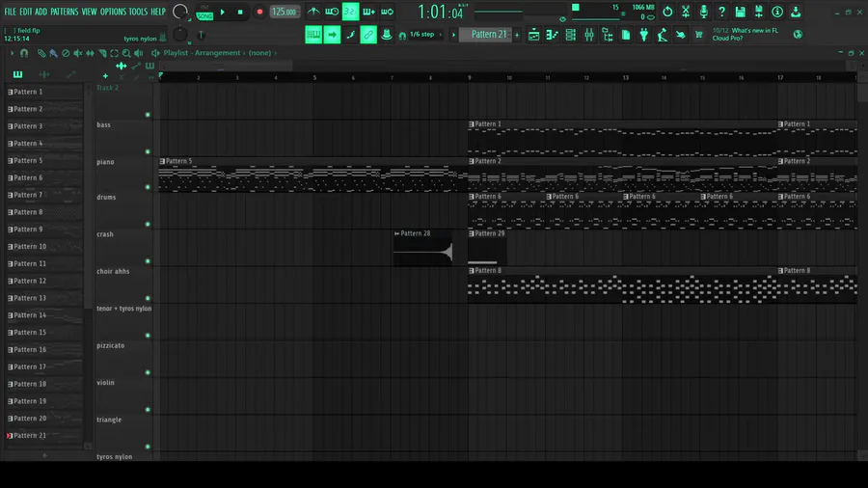Click the Record button

pos(259,12)
